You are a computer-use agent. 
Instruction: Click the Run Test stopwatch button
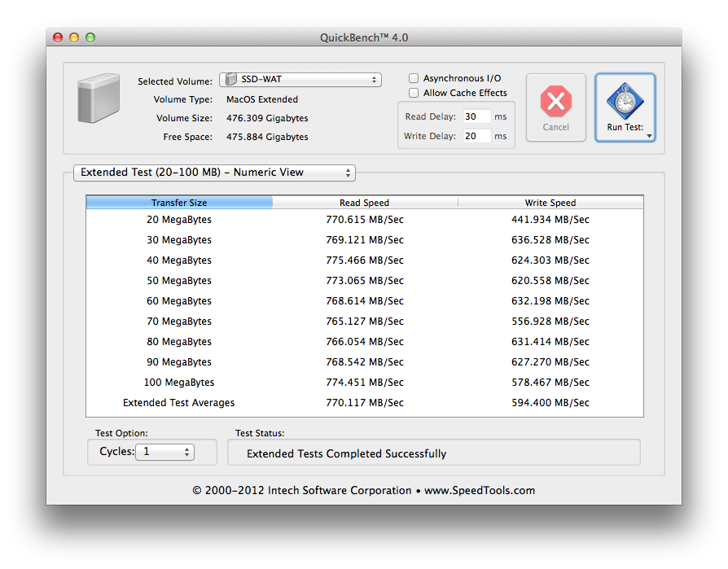point(625,107)
